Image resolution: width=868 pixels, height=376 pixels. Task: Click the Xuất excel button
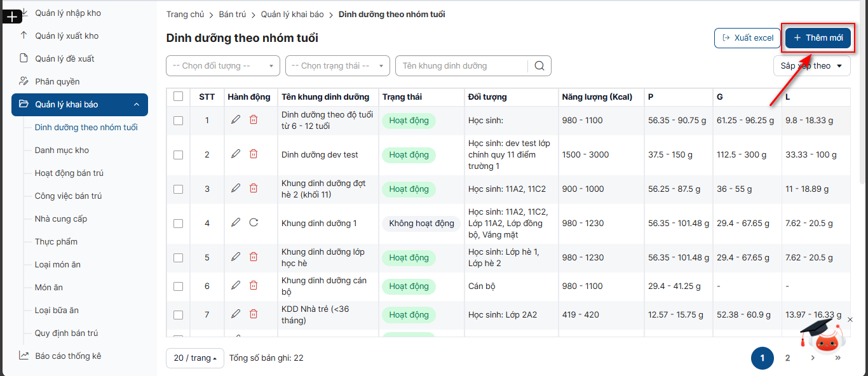coord(747,38)
